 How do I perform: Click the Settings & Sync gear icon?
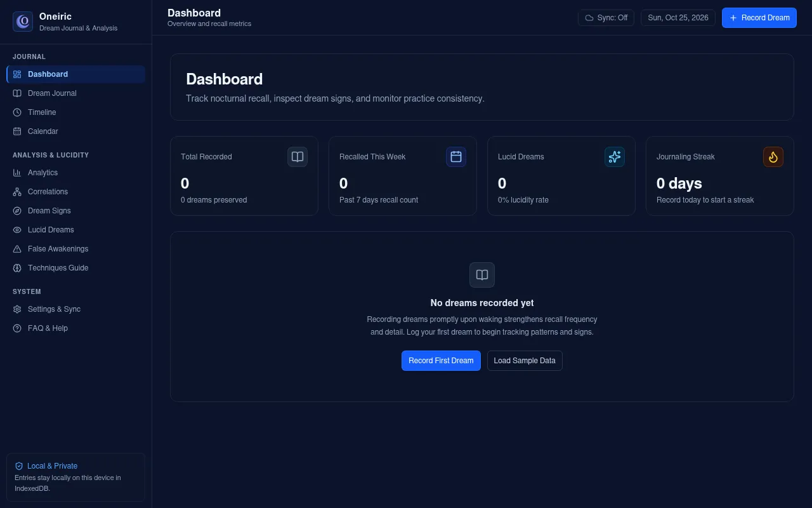point(17,309)
